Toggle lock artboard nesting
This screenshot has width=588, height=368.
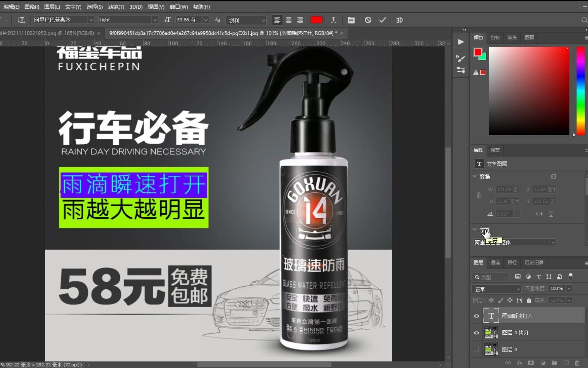(519, 300)
